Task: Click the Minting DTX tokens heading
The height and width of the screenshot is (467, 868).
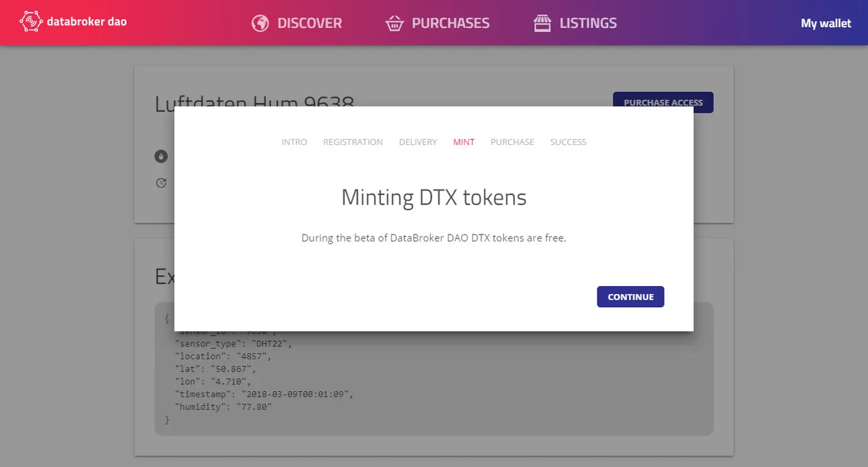Action: pos(434,197)
